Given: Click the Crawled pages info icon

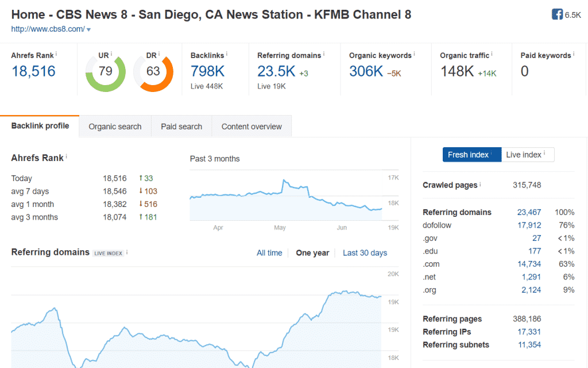Looking at the screenshot, I should tap(480, 184).
